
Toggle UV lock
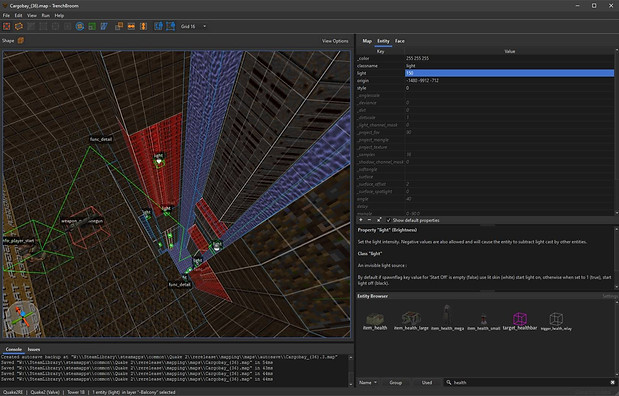(171, 26)
